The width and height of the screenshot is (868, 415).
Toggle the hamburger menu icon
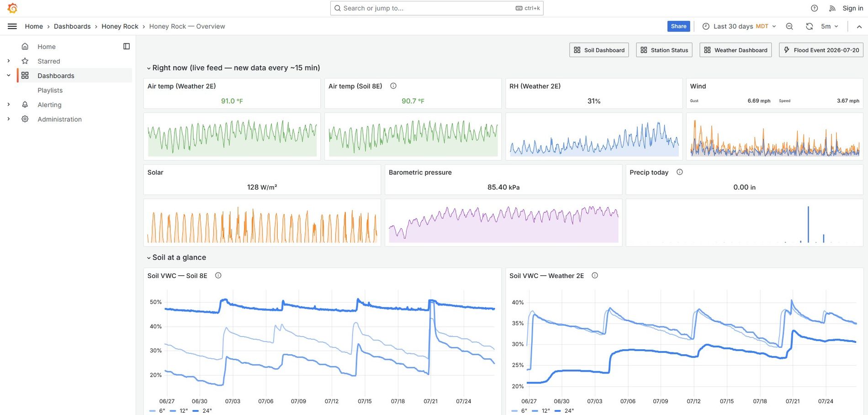[12, 26]
